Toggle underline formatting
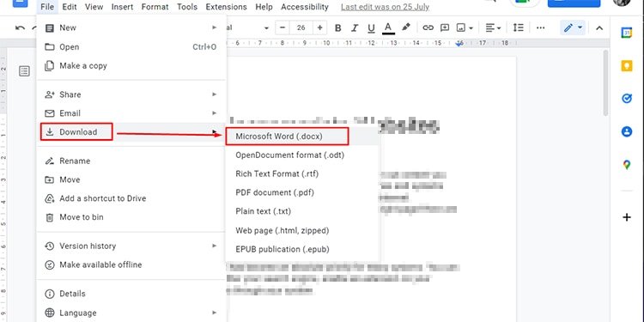Viewport: 644px width, 322px height. click(371, 28)
